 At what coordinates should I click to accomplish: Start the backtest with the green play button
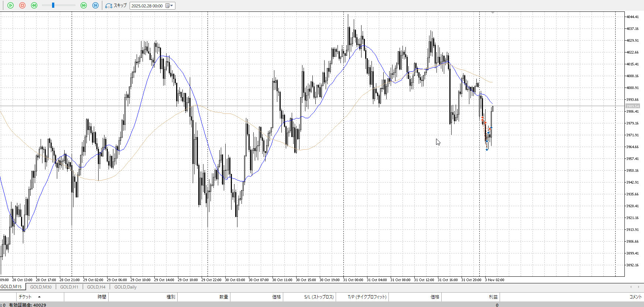(x=10, y=6)
